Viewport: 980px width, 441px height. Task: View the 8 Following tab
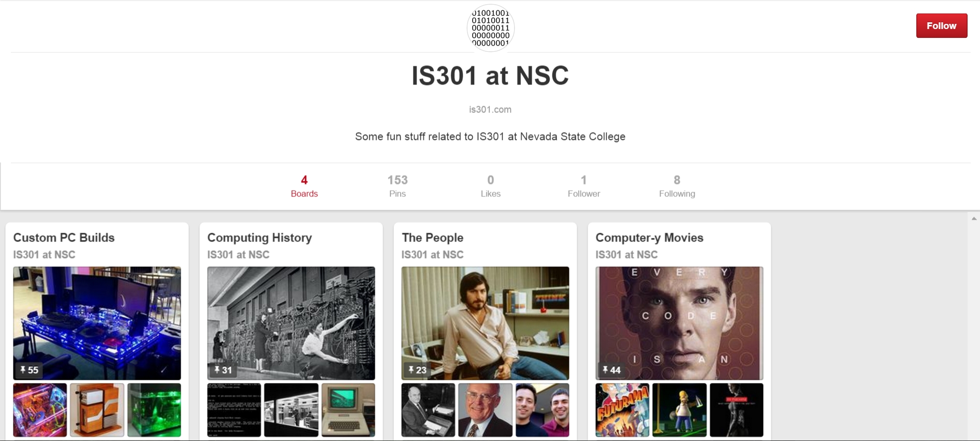(x=677, y=187)
